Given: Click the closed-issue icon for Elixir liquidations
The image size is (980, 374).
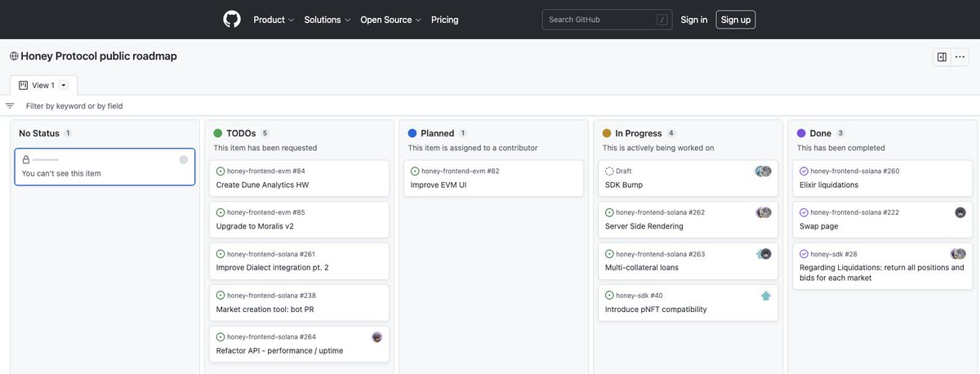Looking at the screenshot, I should (804, 171).
